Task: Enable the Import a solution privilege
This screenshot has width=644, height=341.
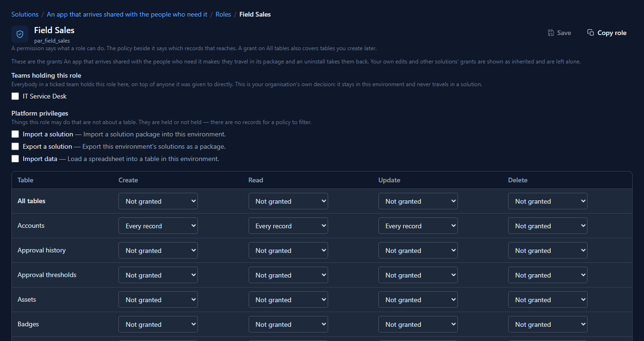Action: [15, 134]
